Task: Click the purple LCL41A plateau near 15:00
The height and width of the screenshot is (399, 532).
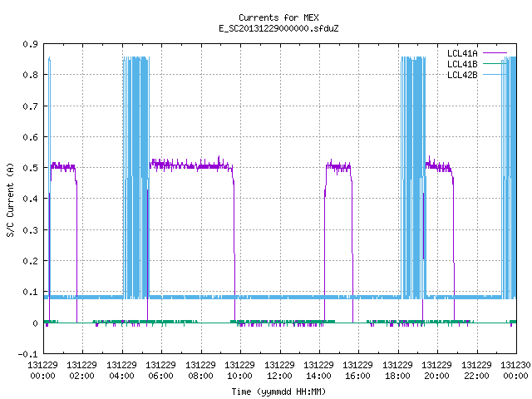Action: click(x=338, y=166)
